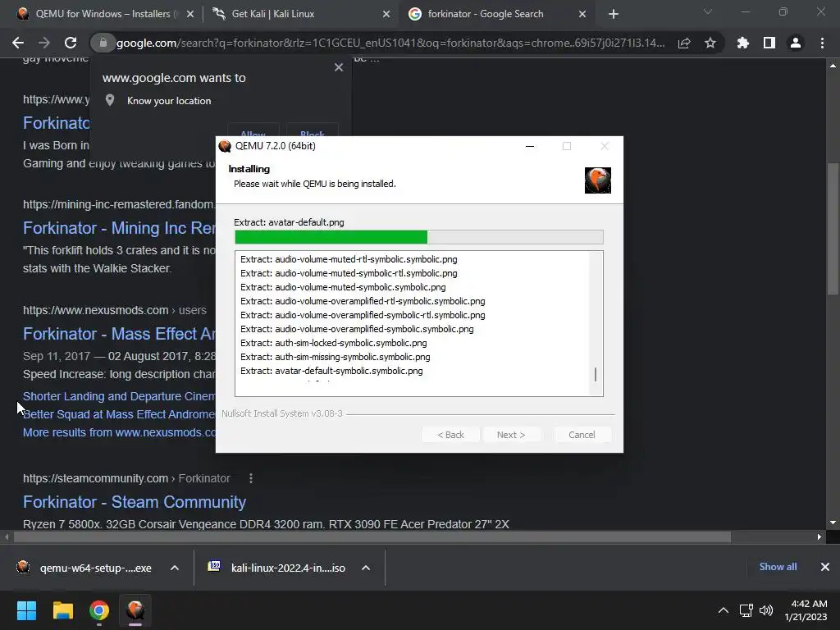Viewport: 840px width, 630px height.
Task: Close the Get Kali tab
Action: pyautogui.click(x=386, y=14)
